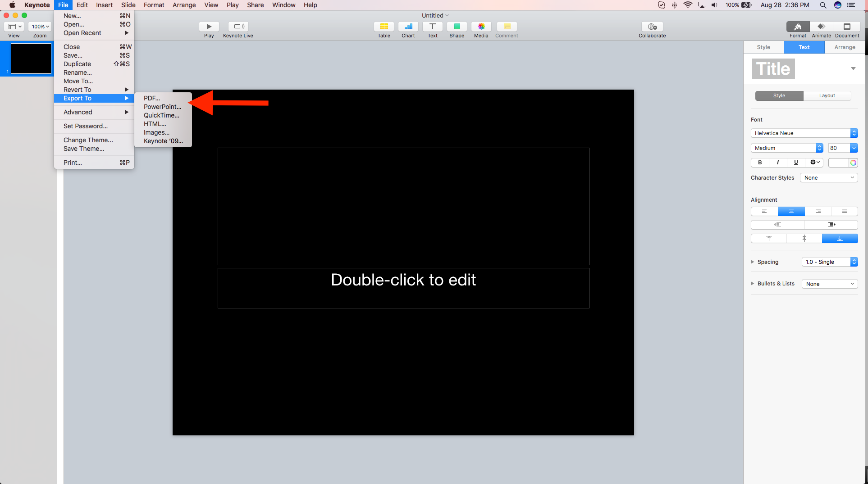
Task: Expand the Spacing section
Action: coord(753,262)
